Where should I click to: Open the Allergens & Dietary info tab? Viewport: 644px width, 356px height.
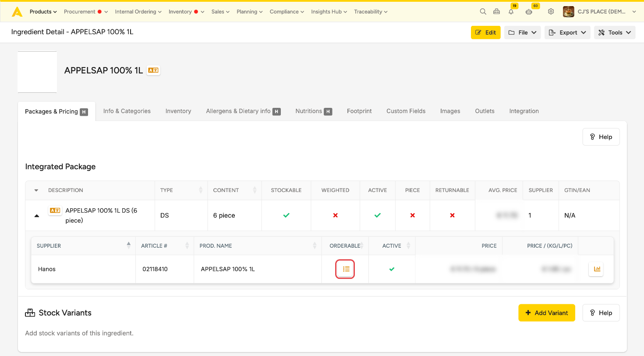pos(243,111)
